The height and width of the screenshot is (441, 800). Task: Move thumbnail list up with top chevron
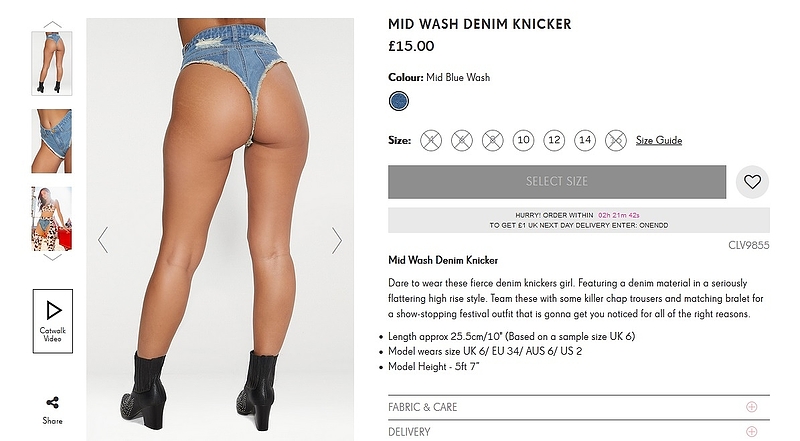point(52,24)
